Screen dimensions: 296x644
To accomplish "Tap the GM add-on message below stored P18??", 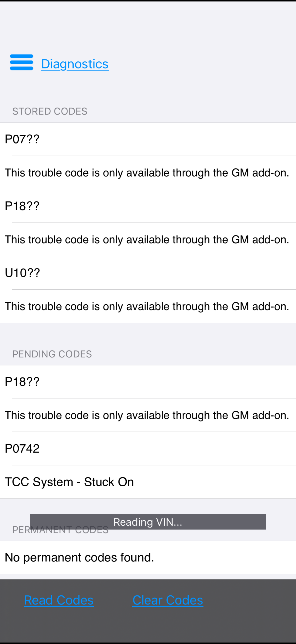I will (x=148, y=239).
